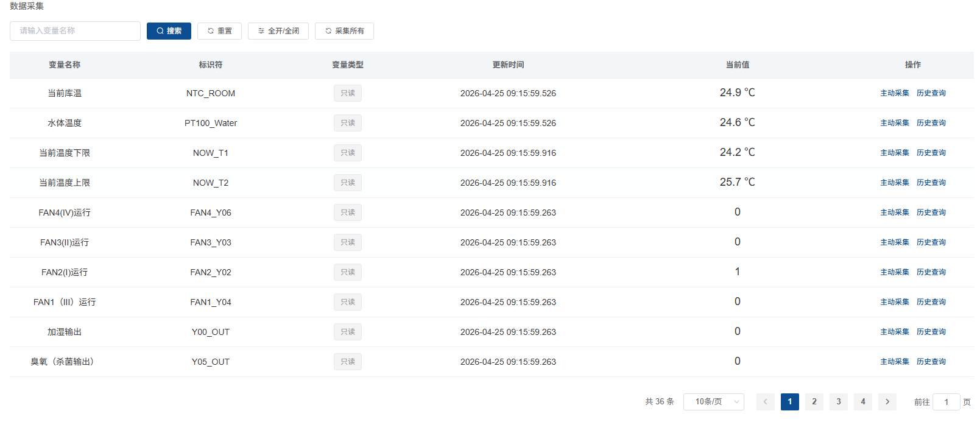This screenshot has height=422, width=980.
Task: Open 历史查询 for 当前库温 row
Action: (931, 93)
